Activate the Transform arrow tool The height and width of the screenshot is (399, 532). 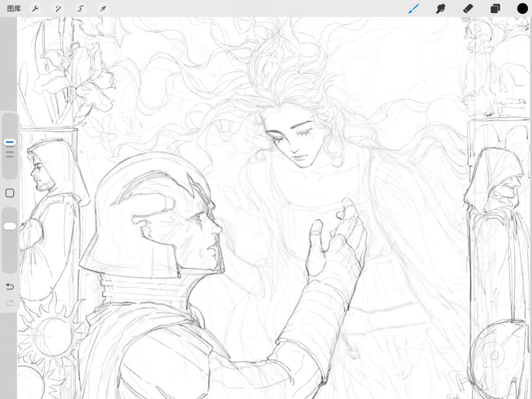point(102,8)
